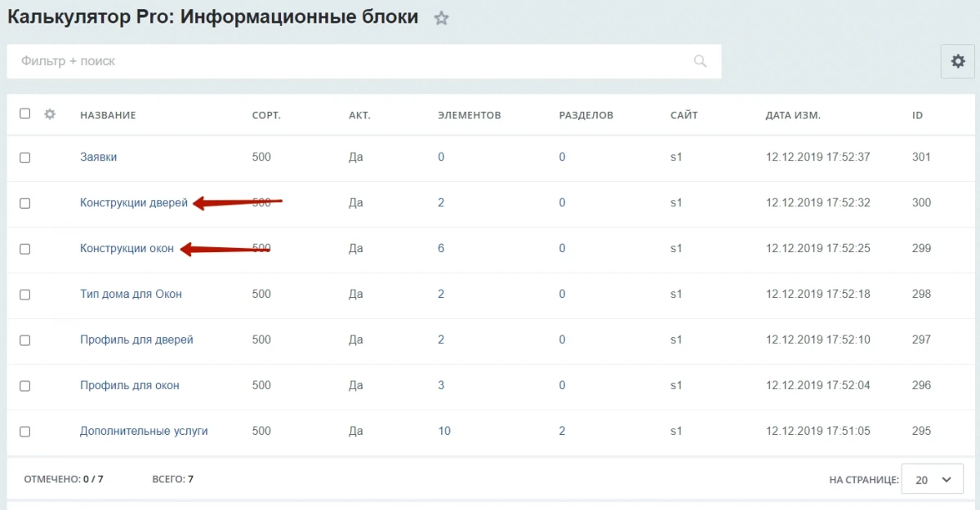980x510 pixels.
Task: Sort by the АКТ. column header
Action: (359, 115)
